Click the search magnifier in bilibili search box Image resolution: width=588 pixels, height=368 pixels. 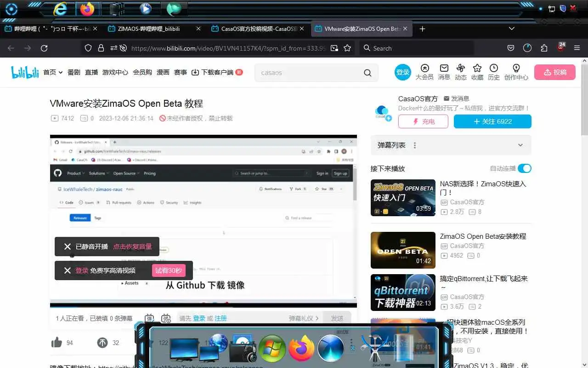[367, 73]
